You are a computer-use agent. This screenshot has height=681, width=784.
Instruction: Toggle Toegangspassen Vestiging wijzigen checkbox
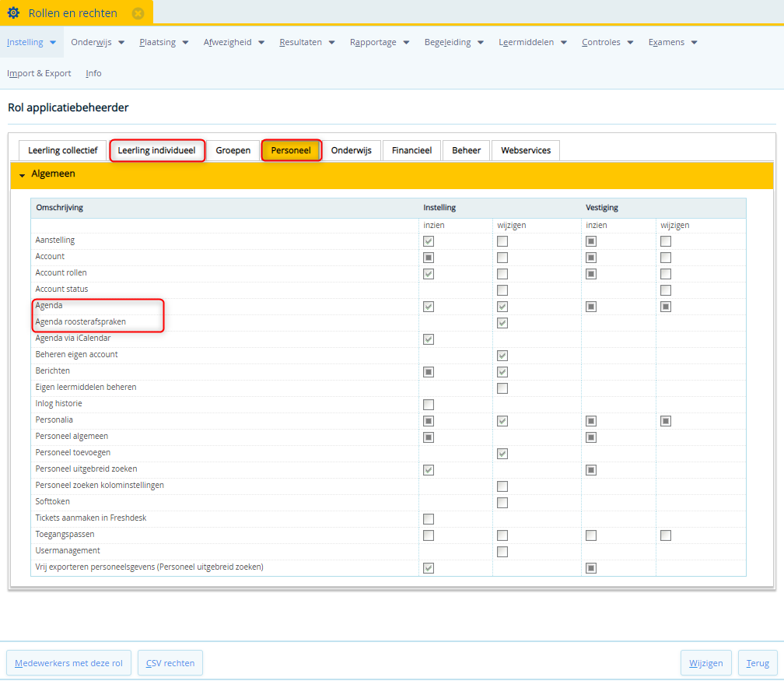pos(666,535)
